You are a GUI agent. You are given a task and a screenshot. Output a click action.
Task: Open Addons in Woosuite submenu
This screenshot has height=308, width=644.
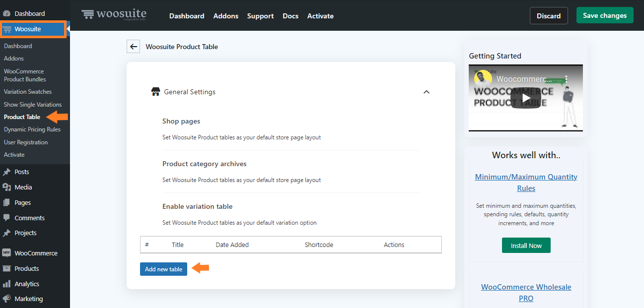tap(14, 59)
